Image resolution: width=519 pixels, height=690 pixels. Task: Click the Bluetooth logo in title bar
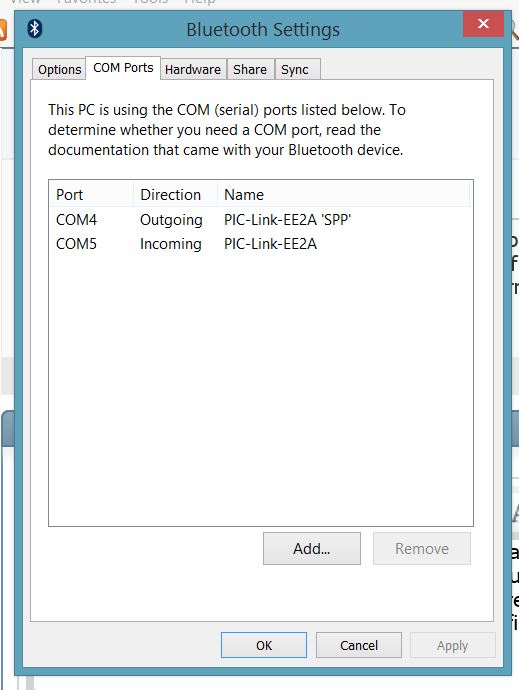click(34, 29)
